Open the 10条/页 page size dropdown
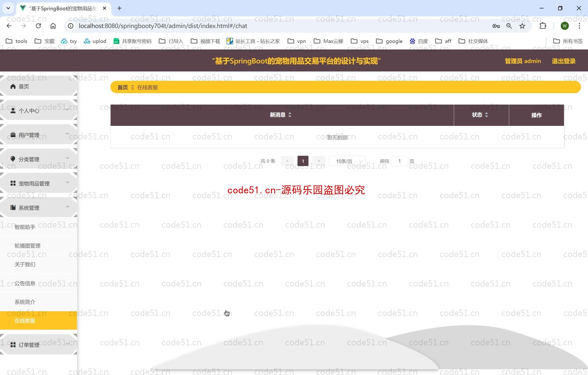The height and width of the screenshot is (375, 588). tap(347, 161)
